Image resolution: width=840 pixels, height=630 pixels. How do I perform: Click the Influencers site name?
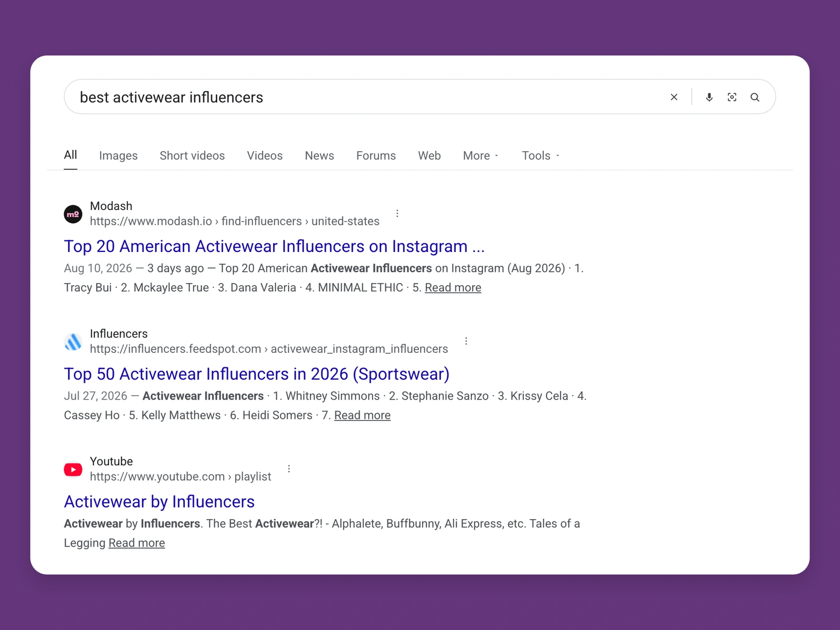pyautogui.click(x=119, y=333)
